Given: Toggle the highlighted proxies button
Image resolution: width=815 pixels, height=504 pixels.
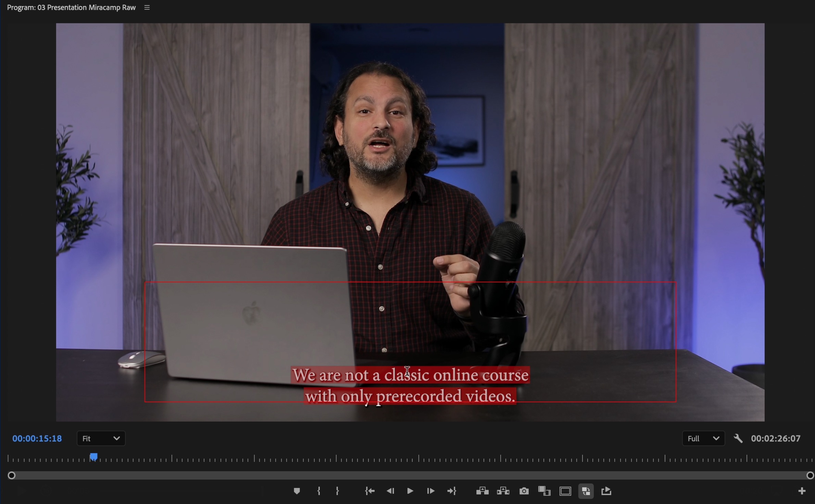Looking at the screenshot, I should click(586, 491).
